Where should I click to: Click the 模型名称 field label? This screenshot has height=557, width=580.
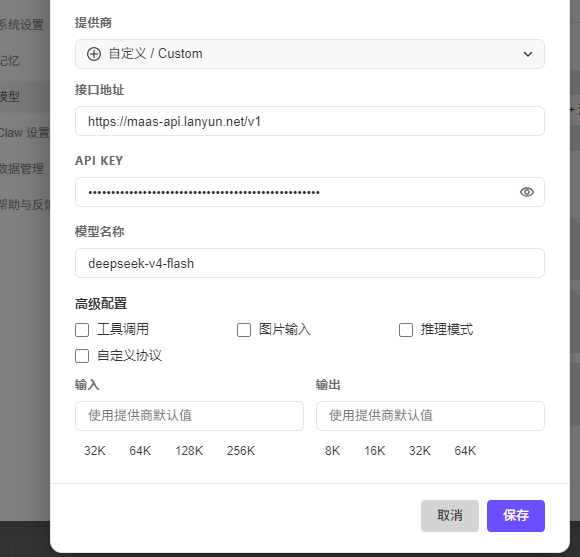coord(100,232)
